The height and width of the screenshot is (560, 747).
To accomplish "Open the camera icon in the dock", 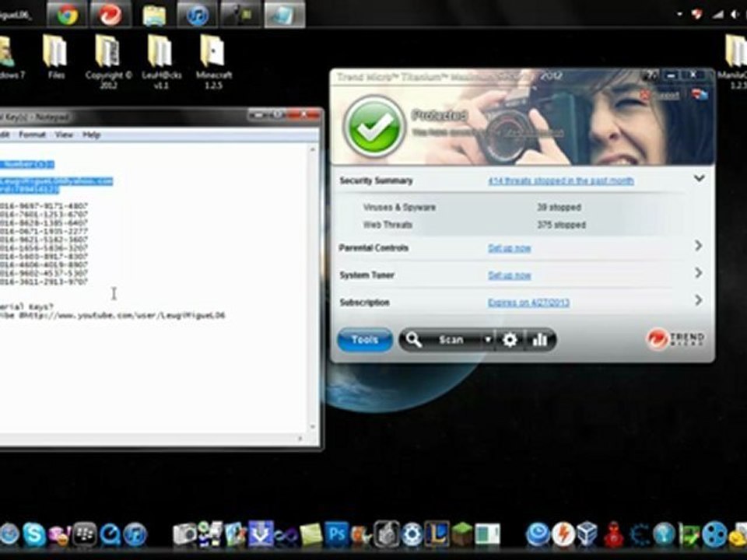I will pyautogui.click(x=184, y=534).
